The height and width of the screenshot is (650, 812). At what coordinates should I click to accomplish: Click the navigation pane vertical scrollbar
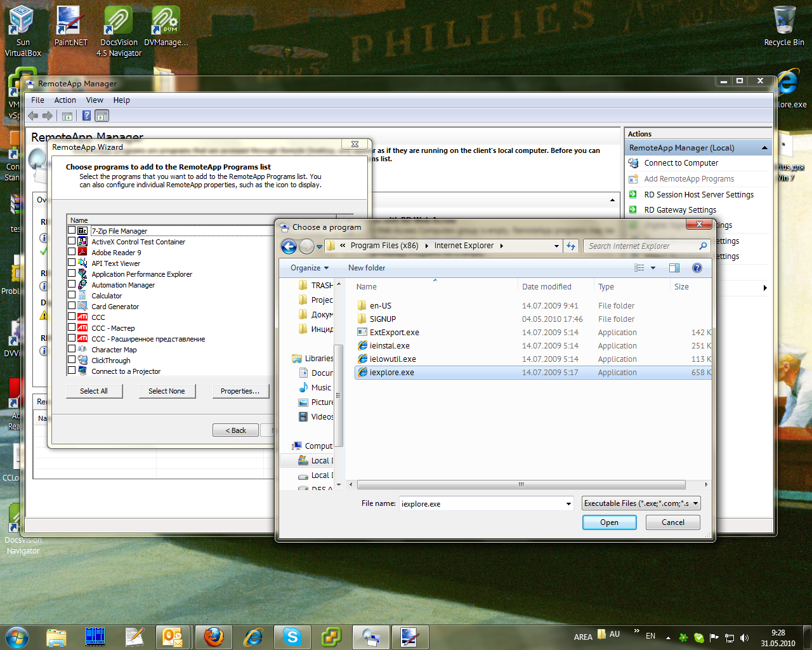tap(339, 395)
